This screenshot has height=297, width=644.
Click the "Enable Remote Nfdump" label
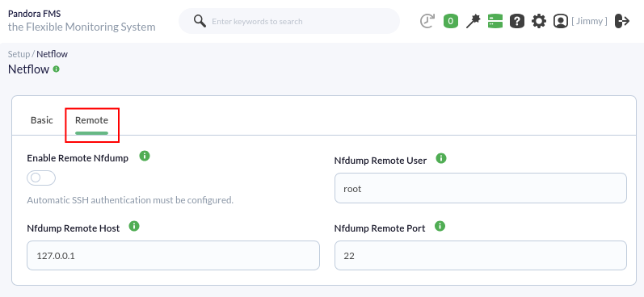click(78, 158)
